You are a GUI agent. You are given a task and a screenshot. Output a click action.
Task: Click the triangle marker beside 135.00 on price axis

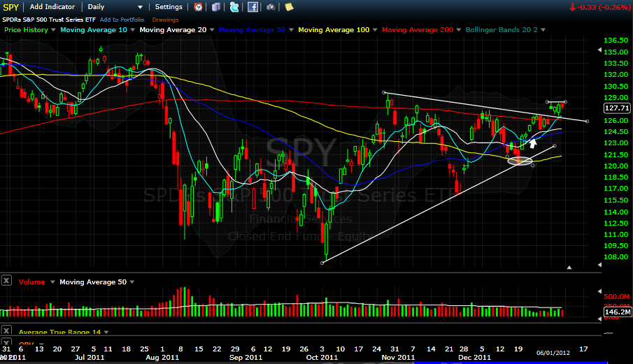[599, 50]
